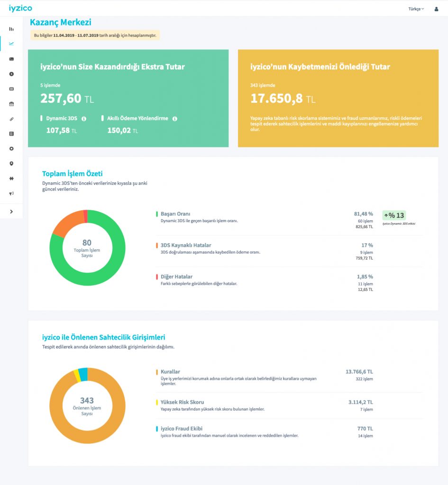Open the puzzle piece plugin icon
448x485 pixels.
[11, 179]
